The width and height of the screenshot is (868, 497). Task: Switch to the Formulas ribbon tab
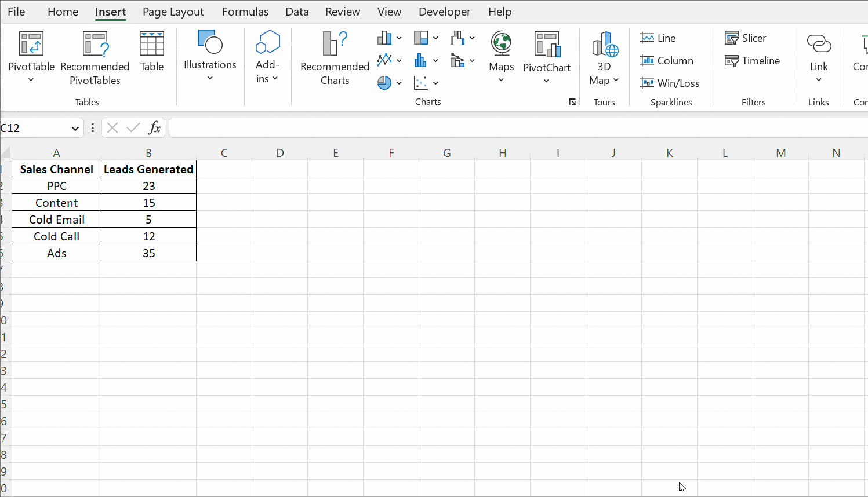point(245,12)
